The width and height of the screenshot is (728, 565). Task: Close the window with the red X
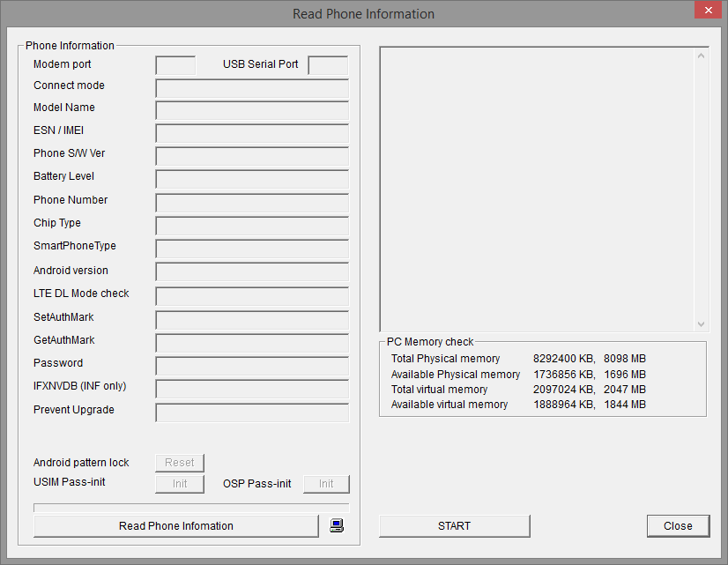click(x=705, y=11)
